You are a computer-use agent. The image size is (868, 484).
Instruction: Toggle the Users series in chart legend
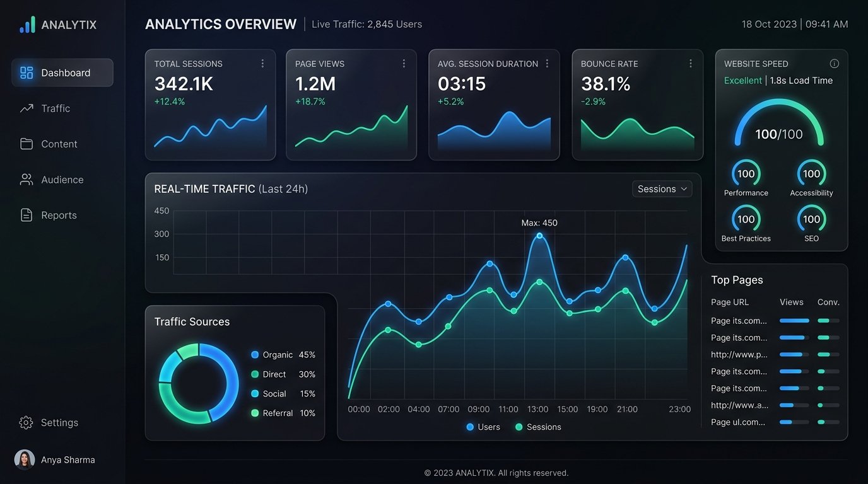click(483, 427)
